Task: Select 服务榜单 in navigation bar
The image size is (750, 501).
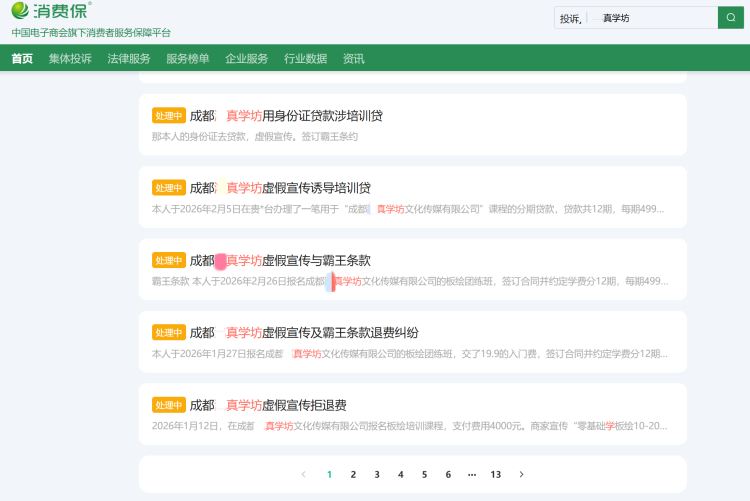Action: point(188,58)
